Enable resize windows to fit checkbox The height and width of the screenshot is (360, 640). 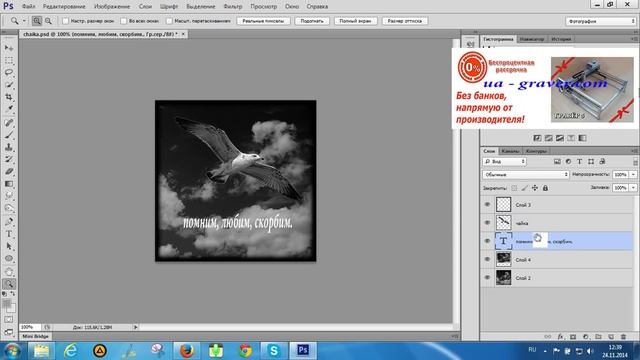(x=65, y=21)
